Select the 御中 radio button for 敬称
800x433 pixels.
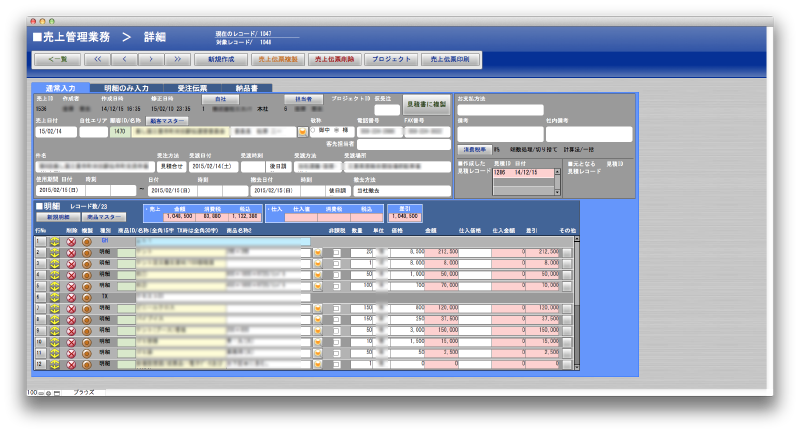pos(313,128)
